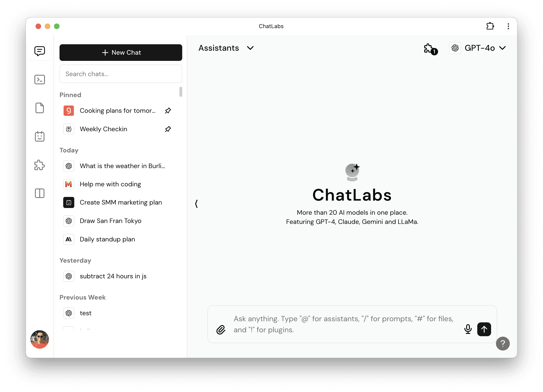This screenshot has width=543, height=392.
Task: Open the split-view sidebar icon
Action: (40, 193)
